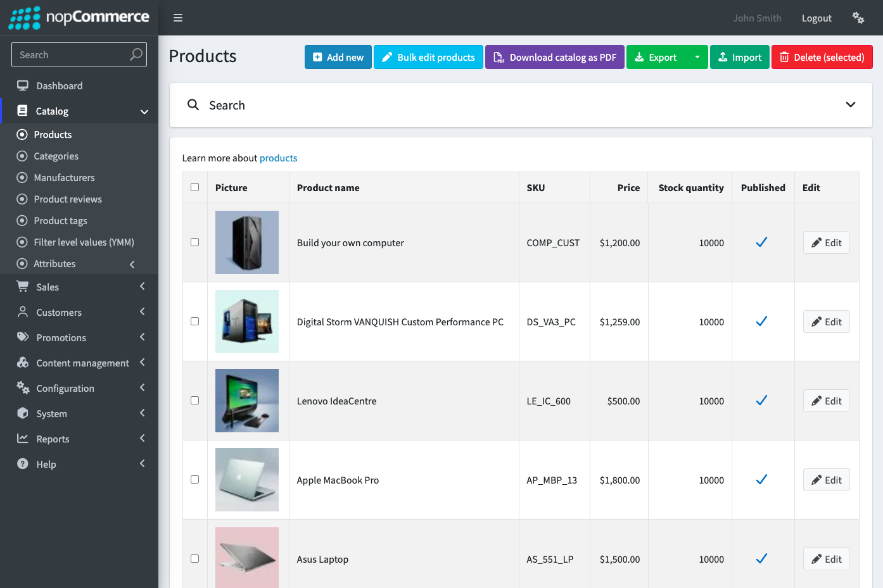Open Product tags in the sidebar
The height and width of the screenshot is (588, 883).
click(79, 221)
